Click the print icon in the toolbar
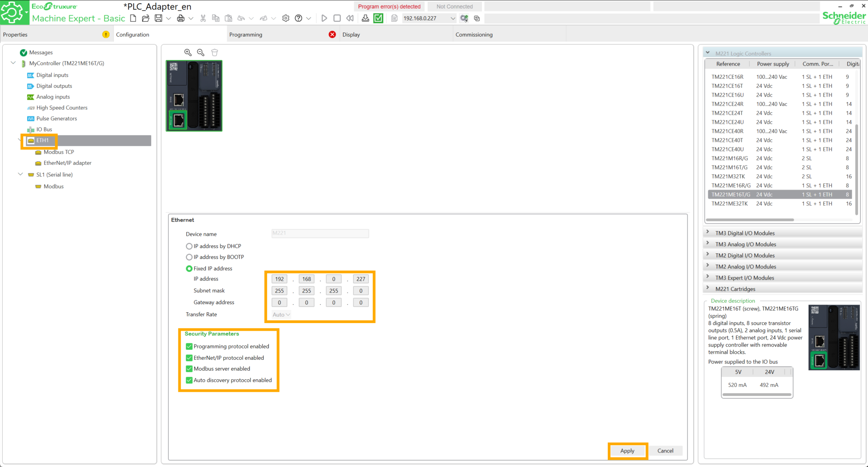 181,19
